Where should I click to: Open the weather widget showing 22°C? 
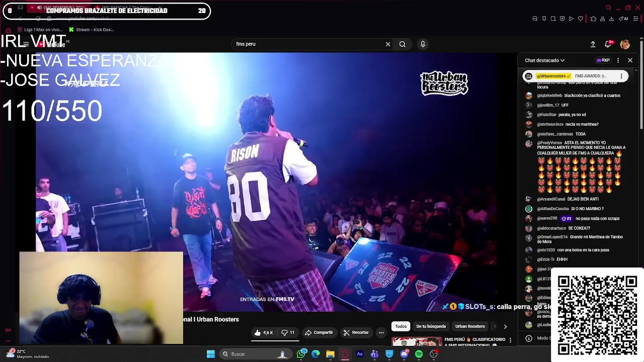(x=28, y=354)
